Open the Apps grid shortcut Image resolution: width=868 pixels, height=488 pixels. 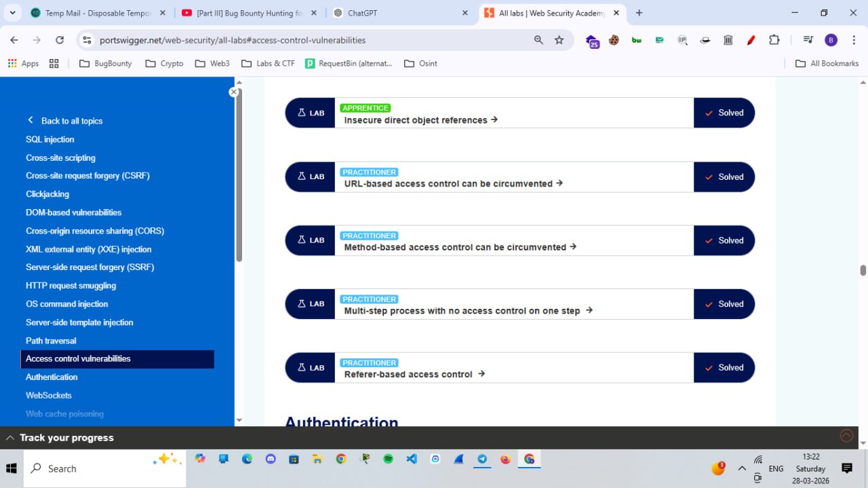(x=23, y=63)
